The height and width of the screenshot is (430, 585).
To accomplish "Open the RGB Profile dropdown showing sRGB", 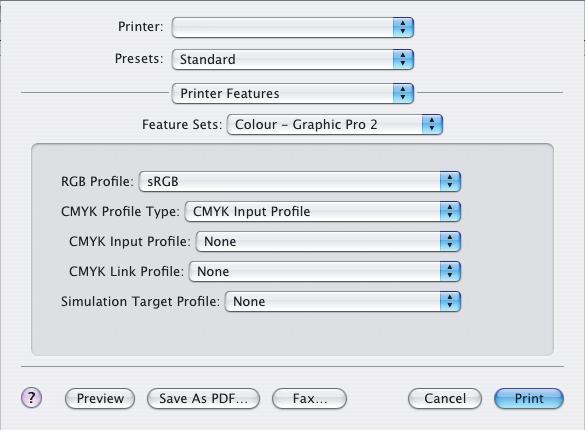I will tap(300, 182).
